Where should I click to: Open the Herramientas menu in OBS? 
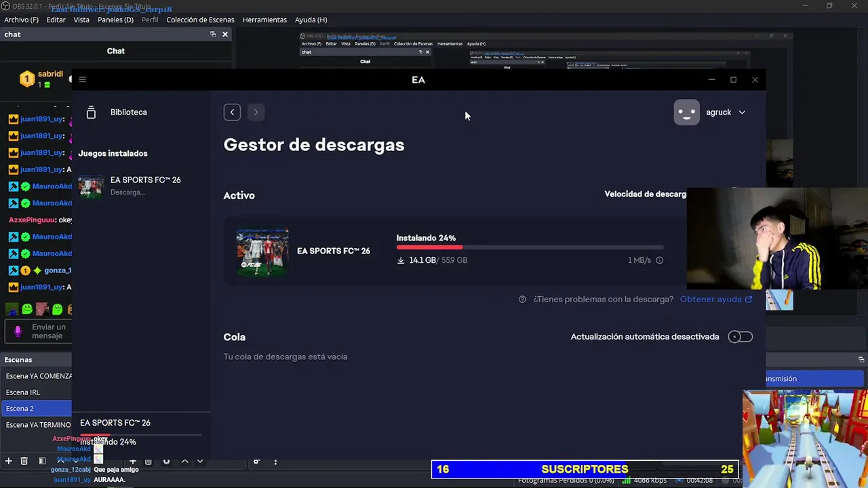(264, 20)
